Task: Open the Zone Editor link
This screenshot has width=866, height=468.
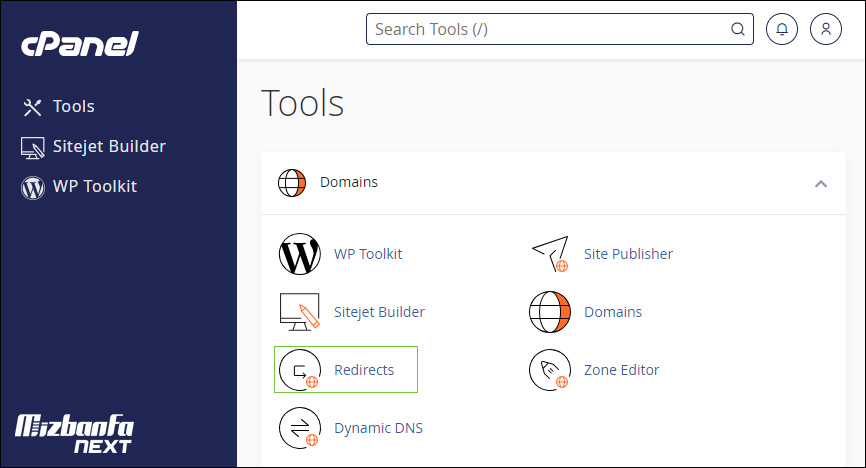Action: [622, 370]
